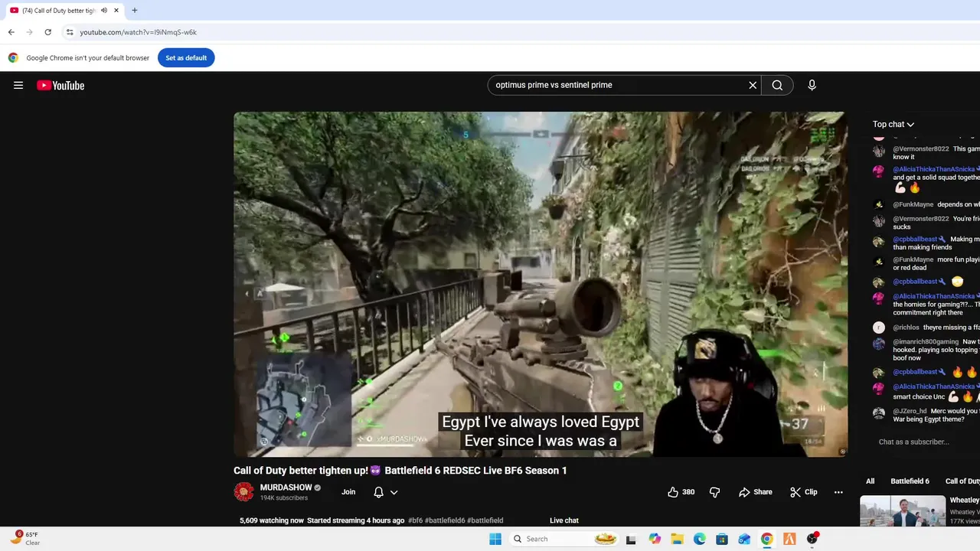Select the Battlefield 6 filter chip

tap(910, 481)
